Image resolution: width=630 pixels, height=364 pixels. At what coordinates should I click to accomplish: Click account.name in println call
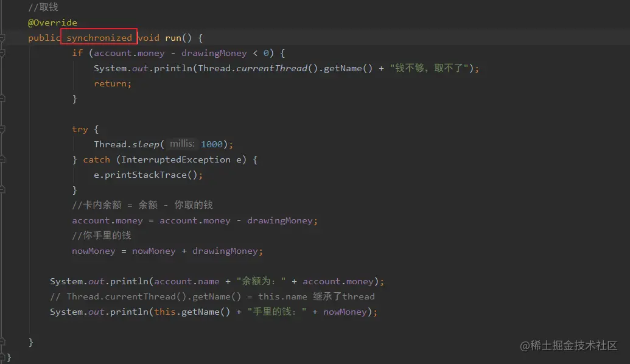click(187, 281)
